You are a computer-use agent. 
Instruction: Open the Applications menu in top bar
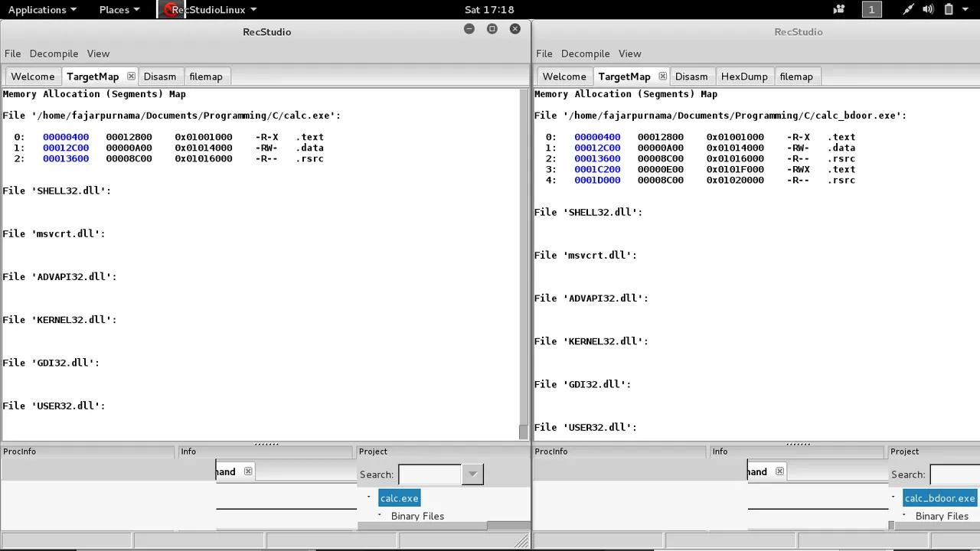tap(42, 9)
